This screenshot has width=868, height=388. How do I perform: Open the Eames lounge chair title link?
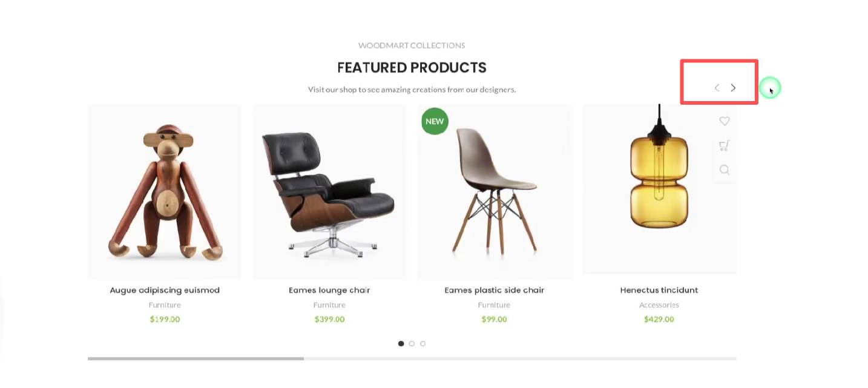pos(329,290)
